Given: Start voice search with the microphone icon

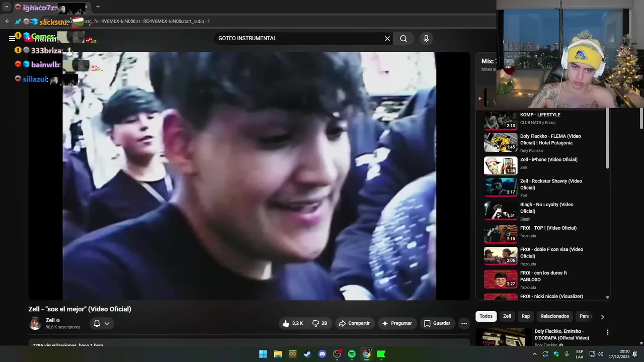Looking at the screenshot, I should 426,39.
